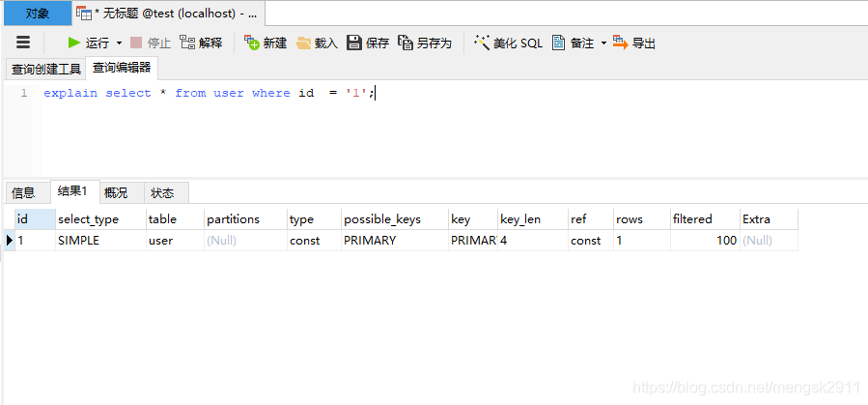The width and height of the screenshot is (868, 405).
Task: Click the filtered column header
Action: [x=705, y=219]
